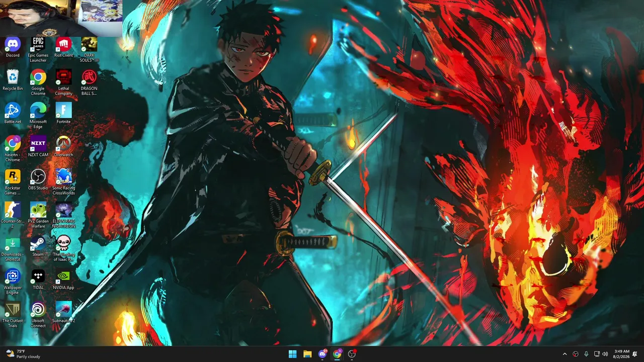The image size is (644, 362).
Task: Click the microphone icon in system tray
Action: [586, 354]
